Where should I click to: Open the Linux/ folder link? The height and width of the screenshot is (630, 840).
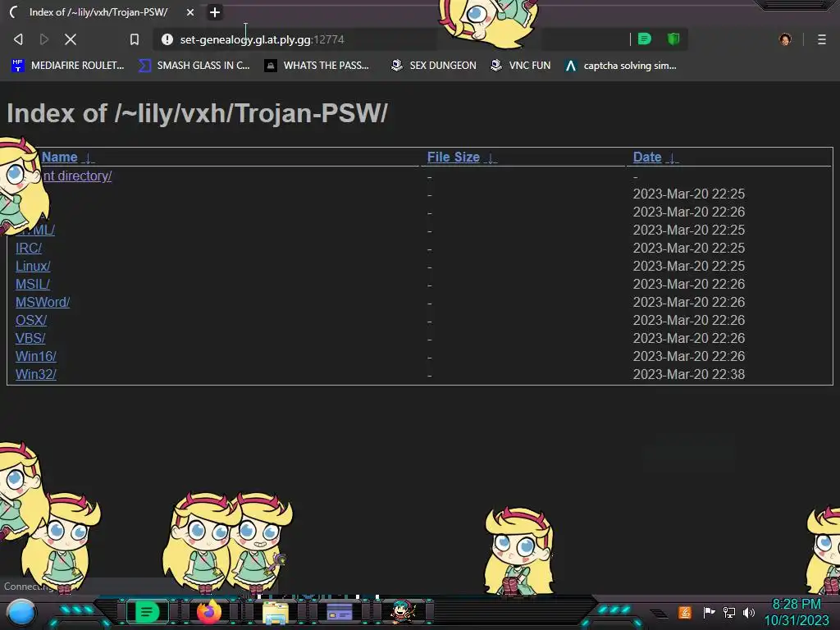[33, 267]
